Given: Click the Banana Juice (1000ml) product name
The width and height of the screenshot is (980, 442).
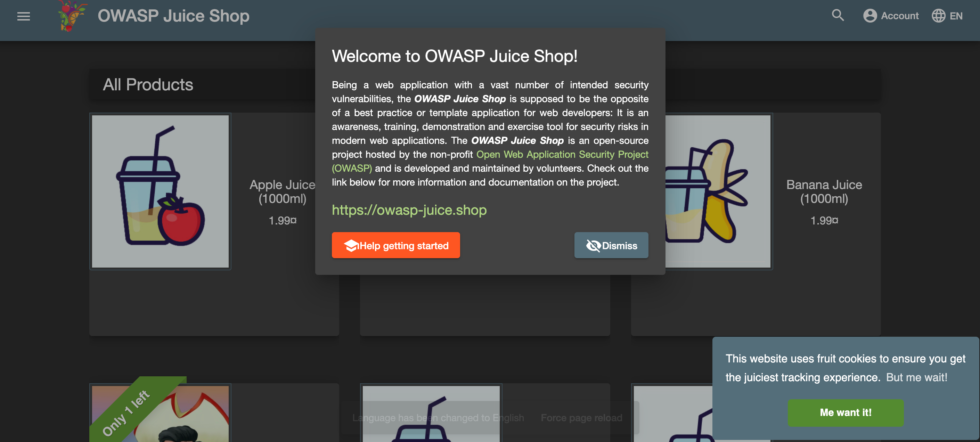Looking at the screenshot, I should (x=824, y=191).
